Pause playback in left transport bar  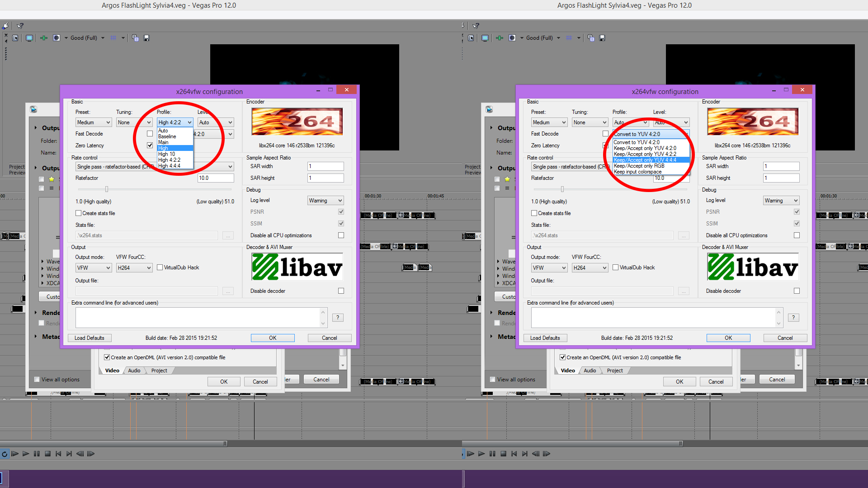point(37,454)
